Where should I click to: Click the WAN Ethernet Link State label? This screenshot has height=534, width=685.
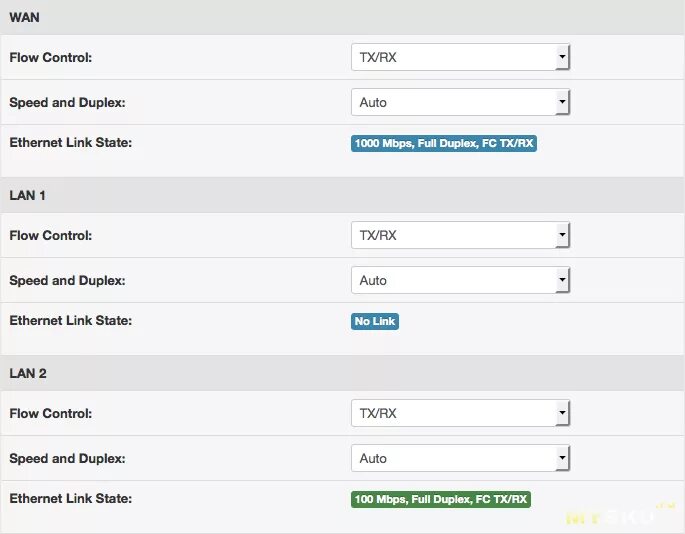(x=70, y=143)
